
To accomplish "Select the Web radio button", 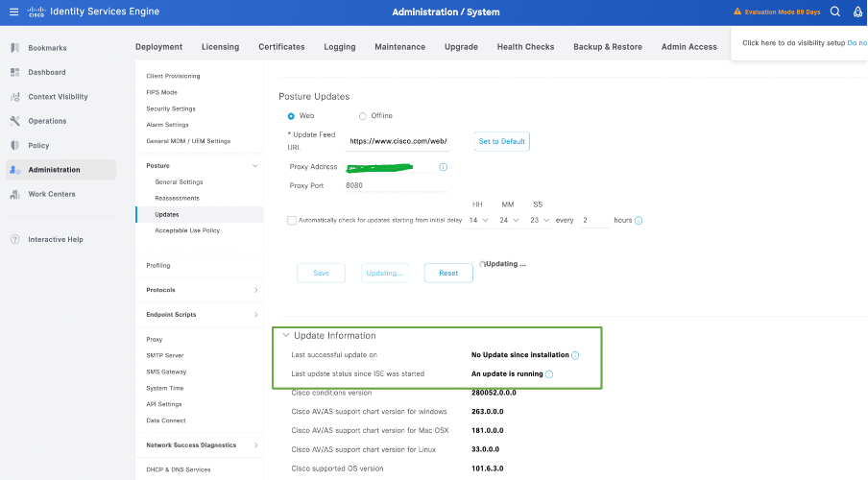I will [291, 116].
